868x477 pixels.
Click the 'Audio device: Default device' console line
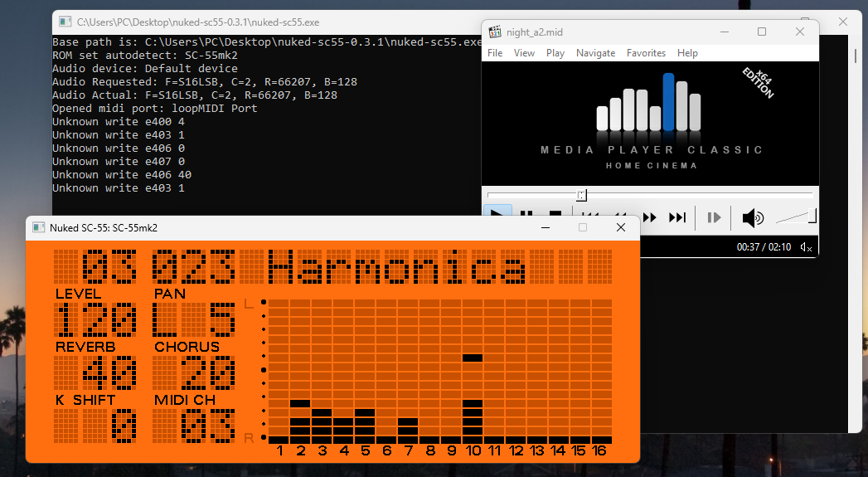[145, 68]
